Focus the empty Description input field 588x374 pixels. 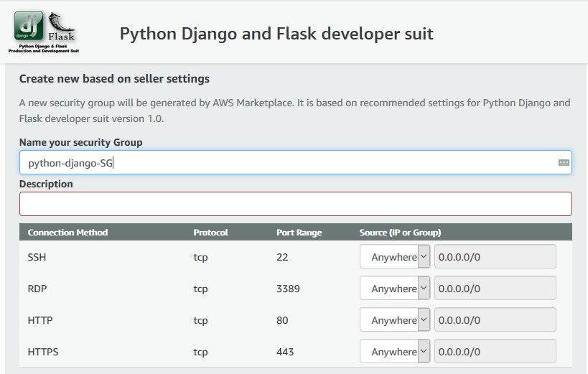pyautogui.click(x=296, y=204)
